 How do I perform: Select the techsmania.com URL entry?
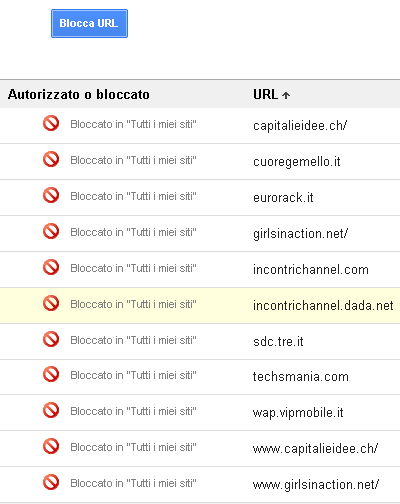pos(301,377)
